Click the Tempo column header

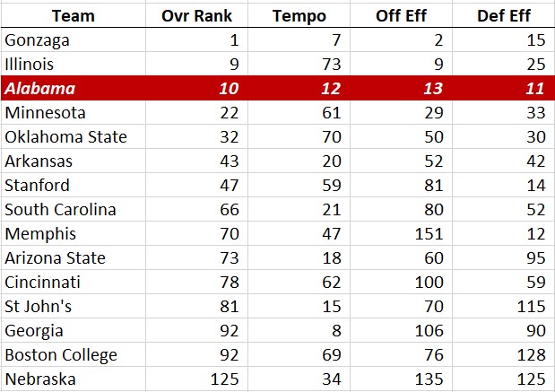299,15
